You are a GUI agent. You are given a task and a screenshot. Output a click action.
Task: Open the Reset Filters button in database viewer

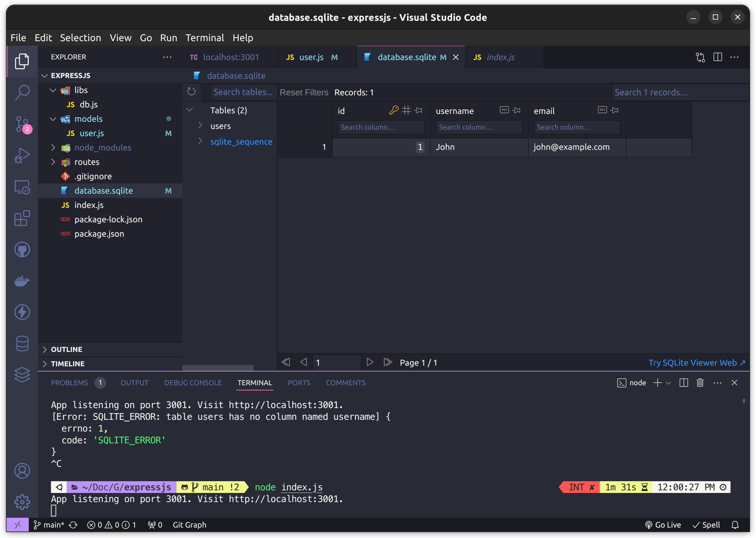(303, 92)
